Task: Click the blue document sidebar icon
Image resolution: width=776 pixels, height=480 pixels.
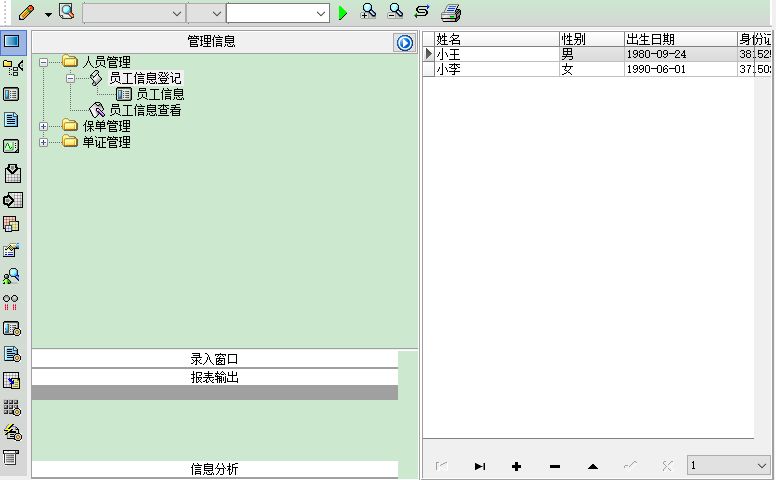Action: [11, 120]
